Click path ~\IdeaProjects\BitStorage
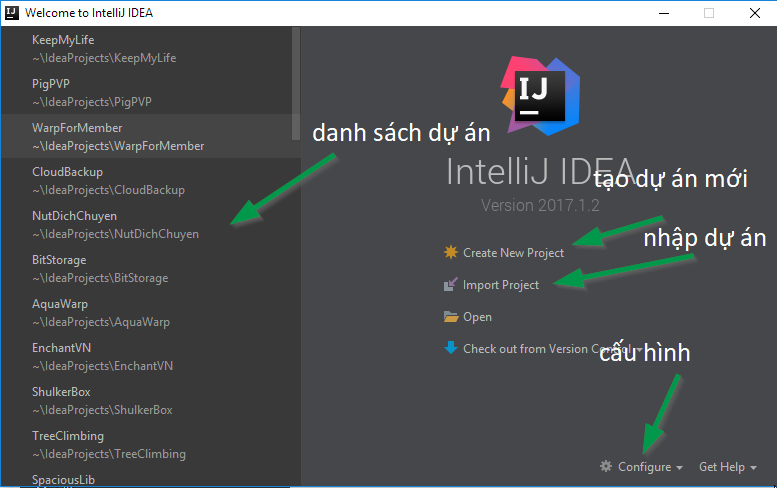This screenshot has width=777, height=488. 100,278
